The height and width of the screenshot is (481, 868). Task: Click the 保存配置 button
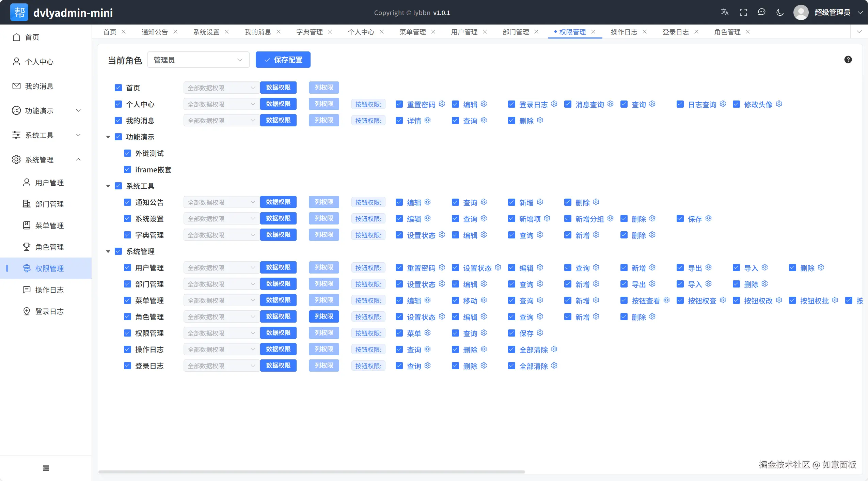[283, 60]
